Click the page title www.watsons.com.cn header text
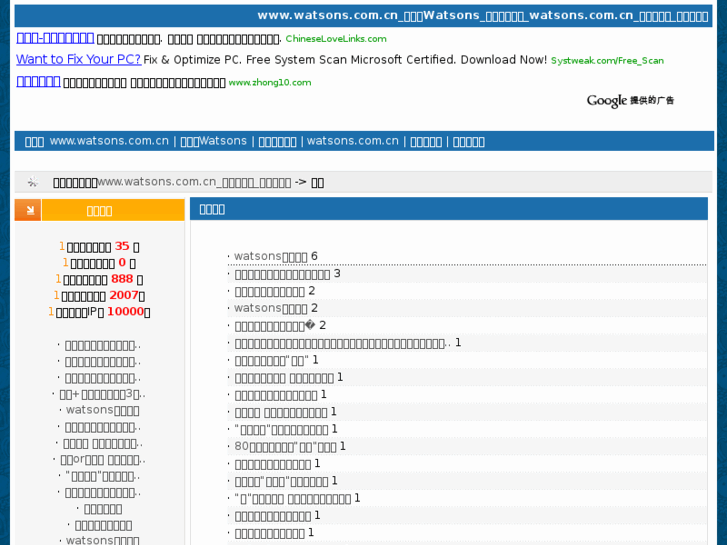The image size is (727, 545). (x=483, y=16)
